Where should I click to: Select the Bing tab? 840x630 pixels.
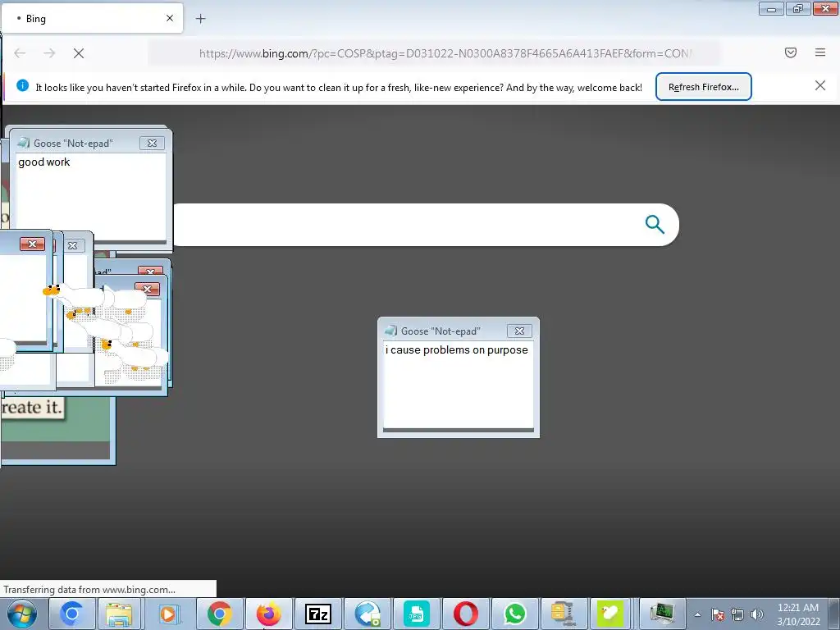coord(92,18)
